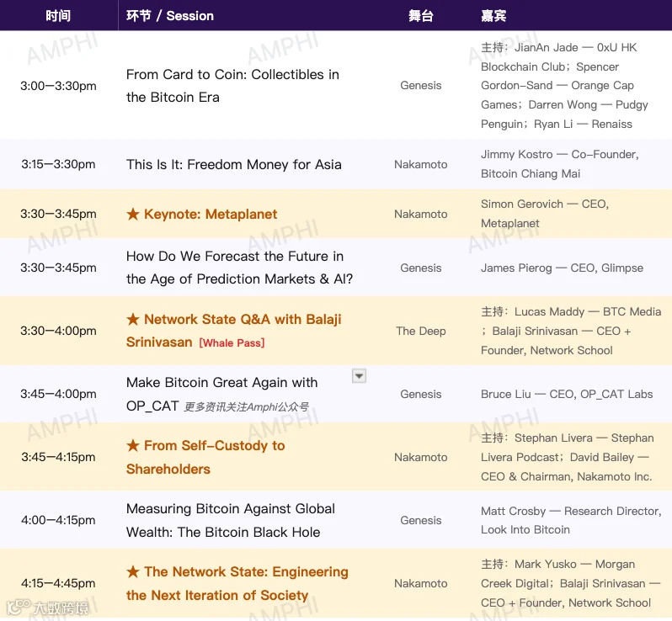Viewport: 672px width, 621px height.
Task: Click guest Simon Gerovich — CEO, Metaplanet
Action: (x=545, y=214)
